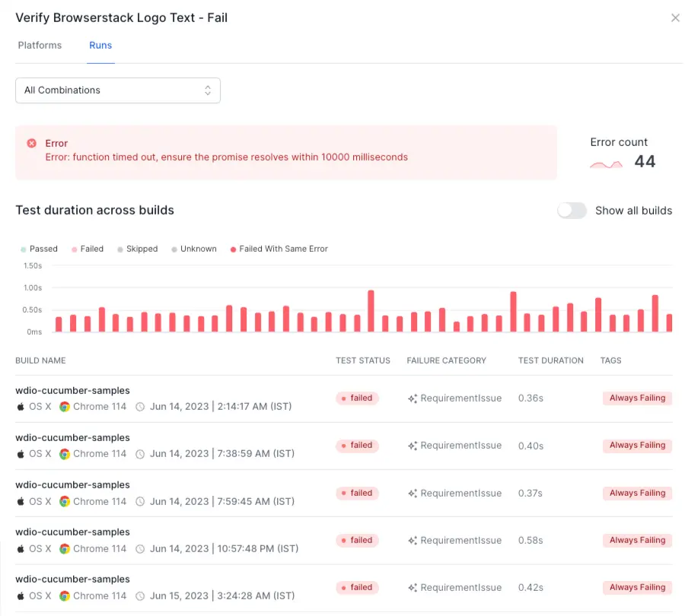
Task: Click the failed status badge in the 0.37s row
Action: (357, 493)
